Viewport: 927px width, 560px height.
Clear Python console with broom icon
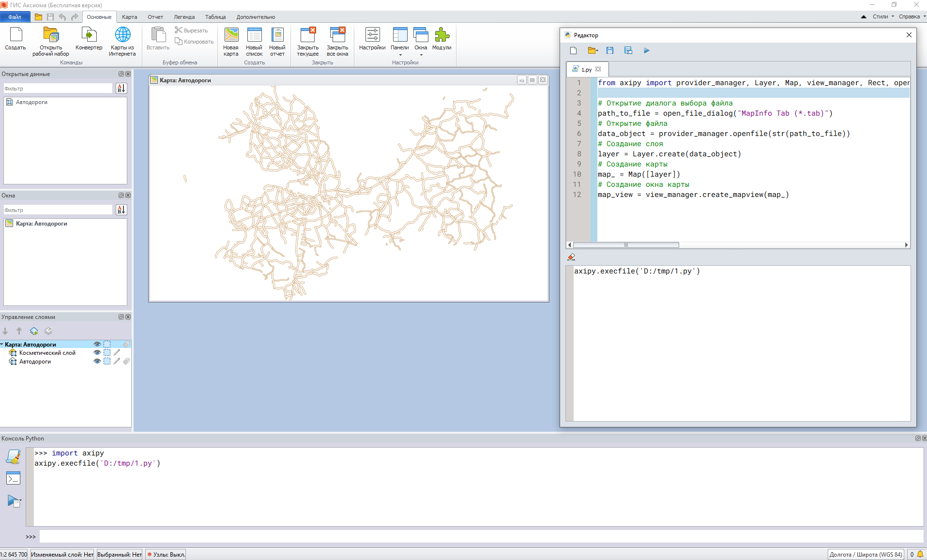pyautogui.click(x=14, y=456)
